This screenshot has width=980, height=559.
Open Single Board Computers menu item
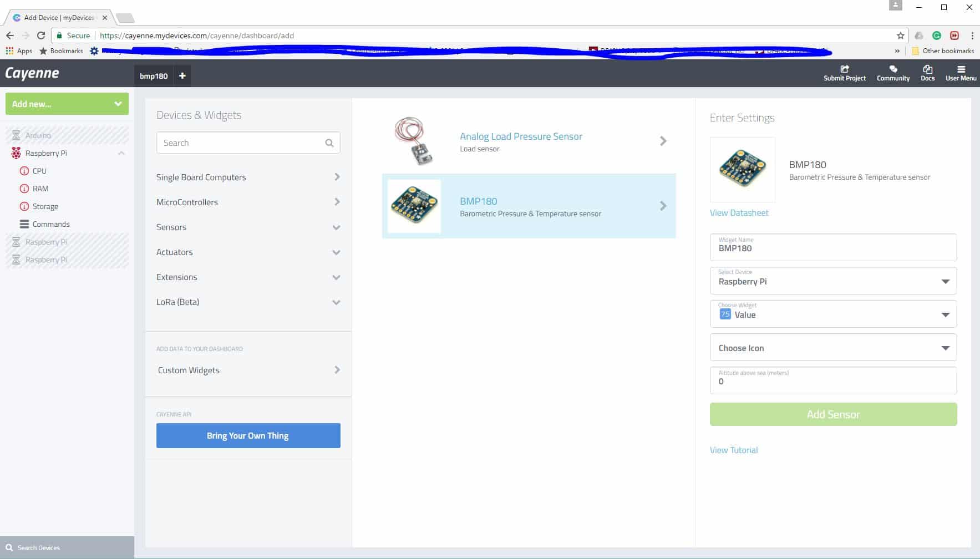click(x=248, y=177)
